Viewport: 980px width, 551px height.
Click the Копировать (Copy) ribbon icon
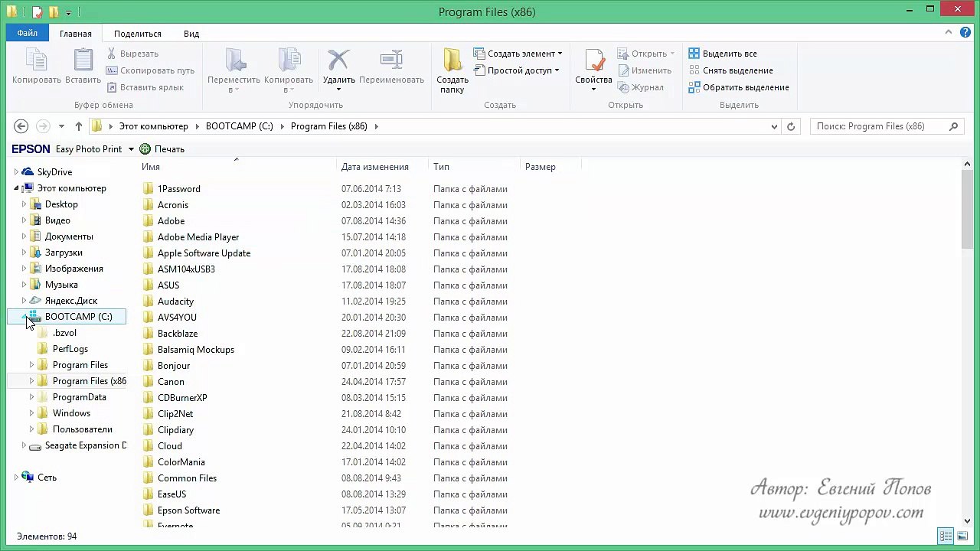36,60
